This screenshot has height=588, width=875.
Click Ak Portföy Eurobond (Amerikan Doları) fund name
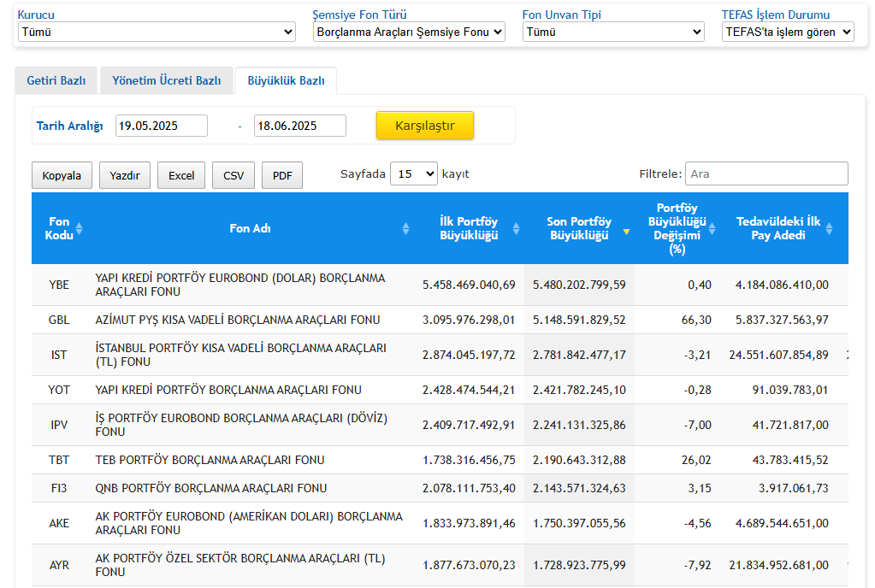[249, 523]
